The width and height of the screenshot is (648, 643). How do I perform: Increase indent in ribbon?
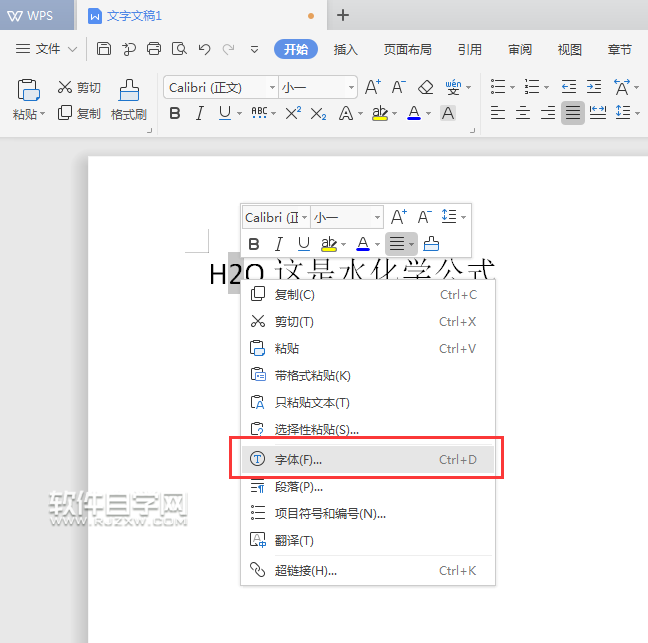pyautogui.click(x=594, y=87)
